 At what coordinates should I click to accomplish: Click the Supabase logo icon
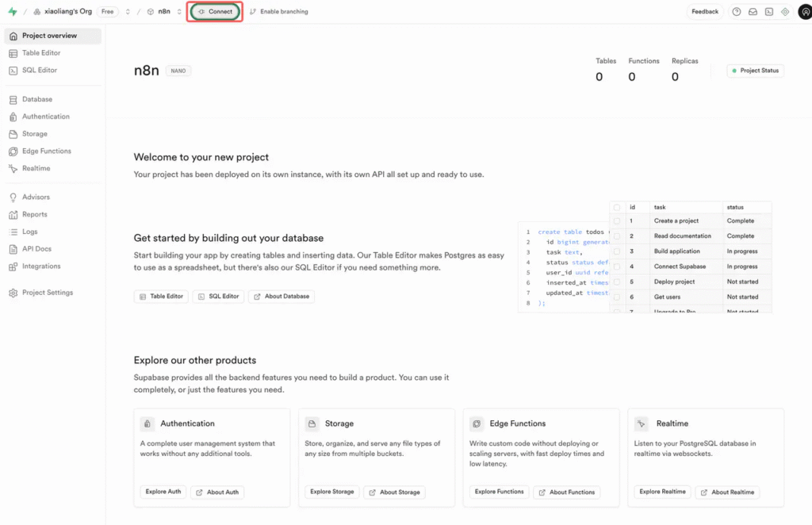point(12,12)
